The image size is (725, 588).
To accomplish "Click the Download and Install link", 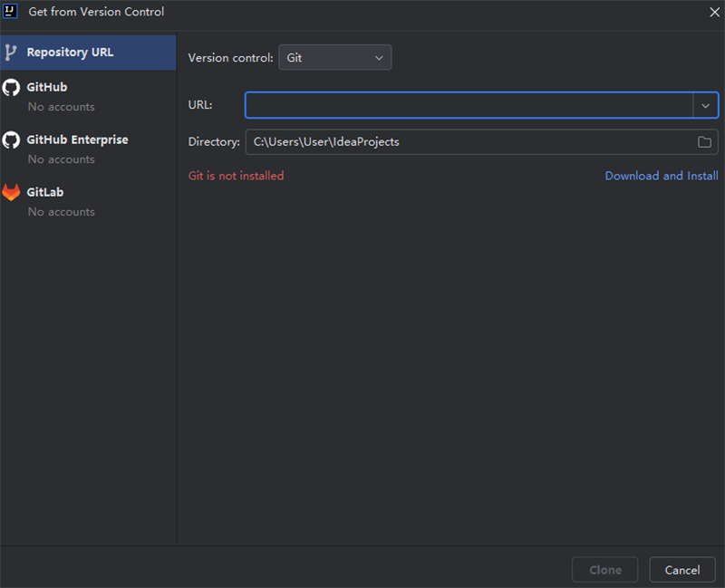I will point(661,175).
